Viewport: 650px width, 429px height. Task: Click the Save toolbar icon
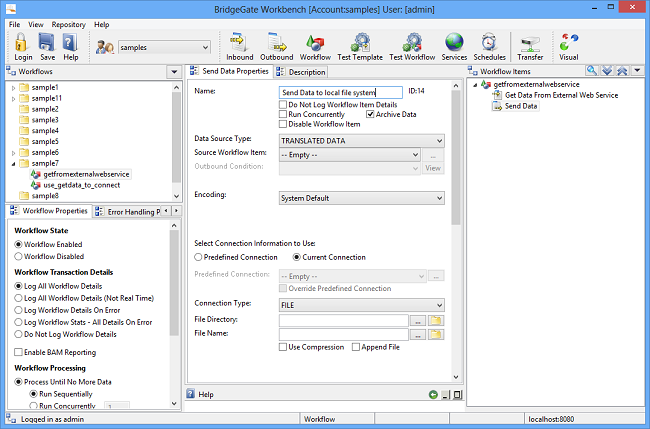[x=47, y=45]
